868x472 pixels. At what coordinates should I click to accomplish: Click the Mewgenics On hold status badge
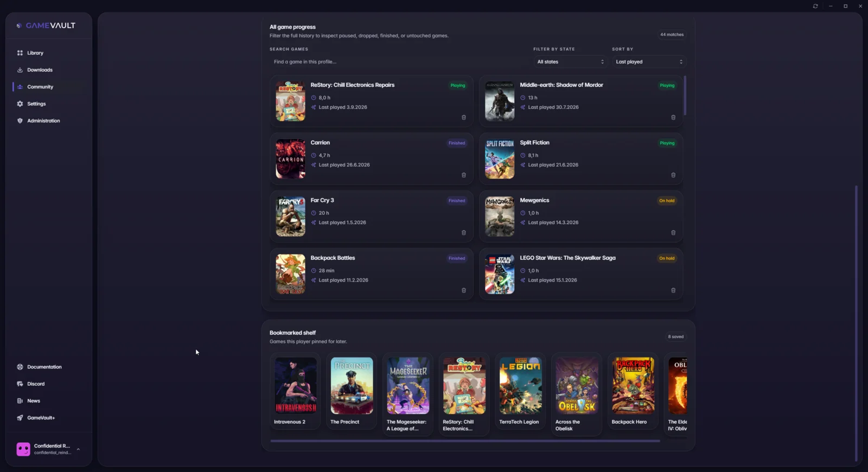tap(667, 201)
